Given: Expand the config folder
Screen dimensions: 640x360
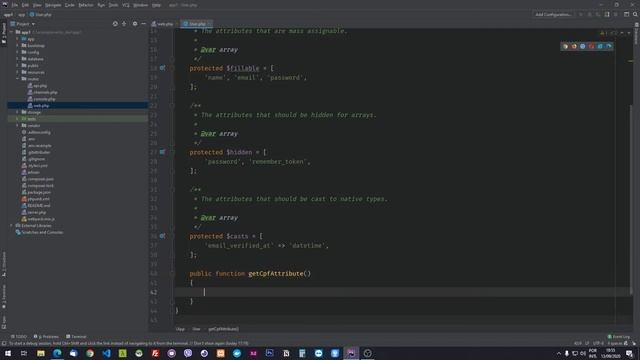Looking at the screenshot, I should click(18, 52).
